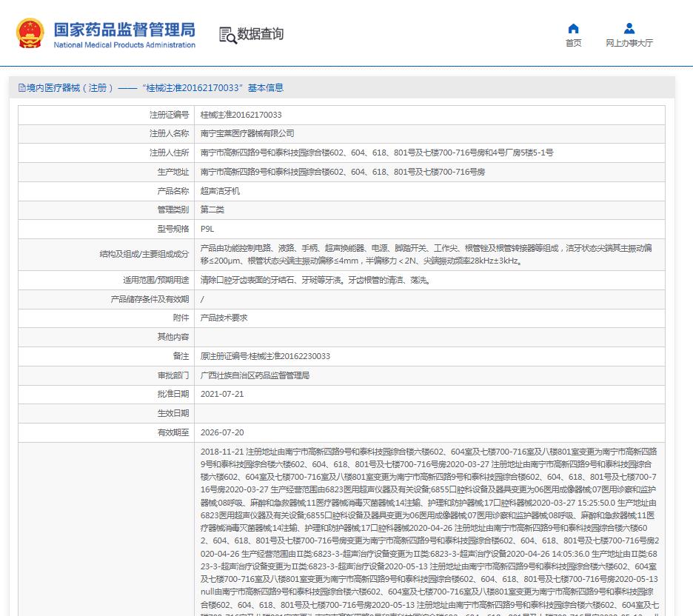Go to 首页 home icon
The width and height of the screenshot is (693, 616).
(x=573, y=29)
